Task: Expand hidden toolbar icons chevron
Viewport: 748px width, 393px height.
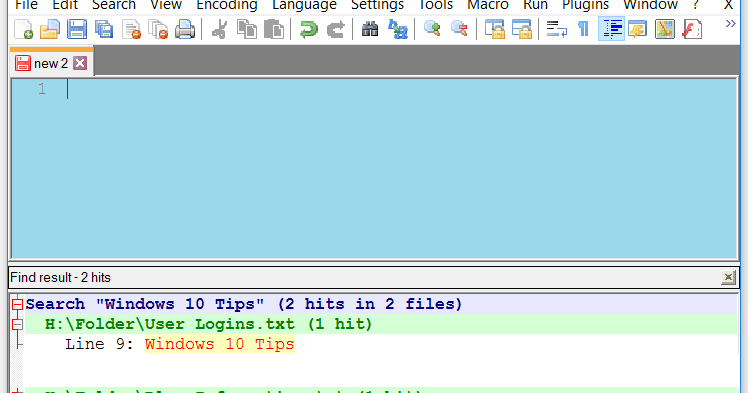Action: (730, 24)
